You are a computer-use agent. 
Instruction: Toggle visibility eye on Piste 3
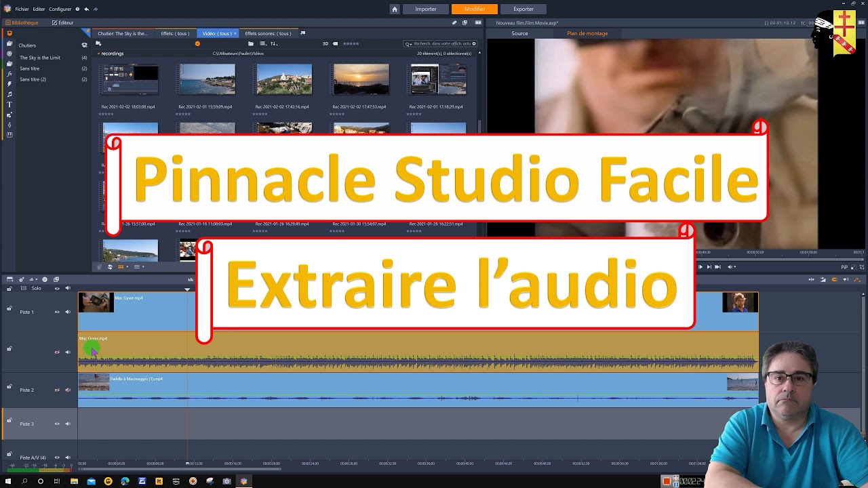(57, 424)
